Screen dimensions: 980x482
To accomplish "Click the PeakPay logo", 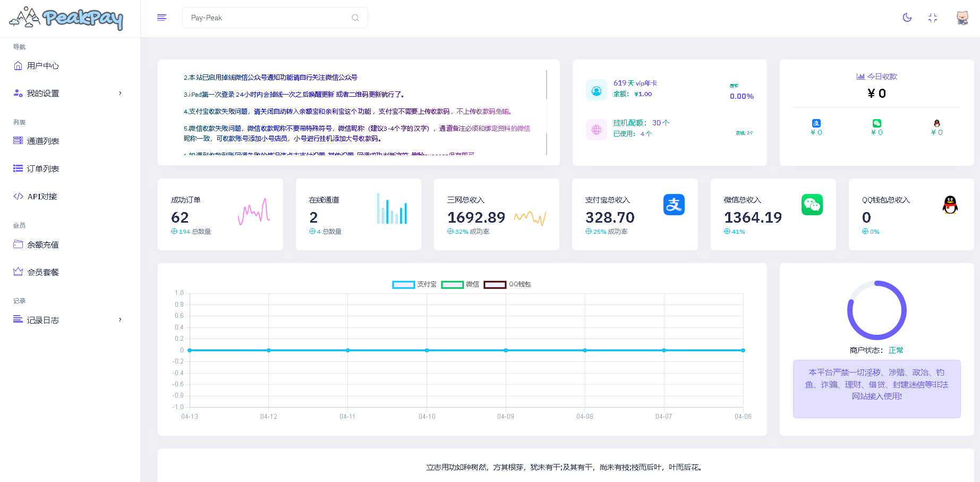I will pyautogui.click(x=66, y=19).
